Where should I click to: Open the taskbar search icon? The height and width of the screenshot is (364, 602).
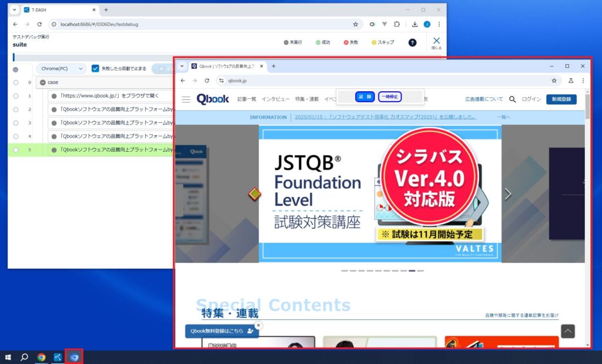pos(24,358)
